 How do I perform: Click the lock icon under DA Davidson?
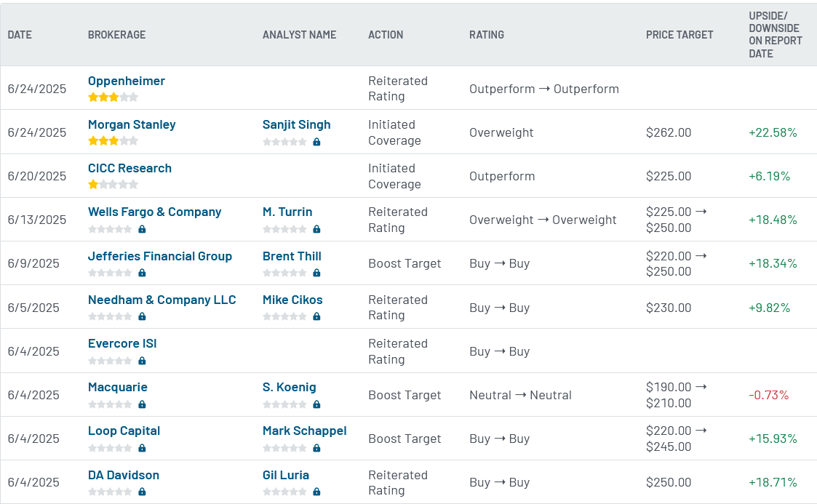pyautogui.click(x=142, y=492)
